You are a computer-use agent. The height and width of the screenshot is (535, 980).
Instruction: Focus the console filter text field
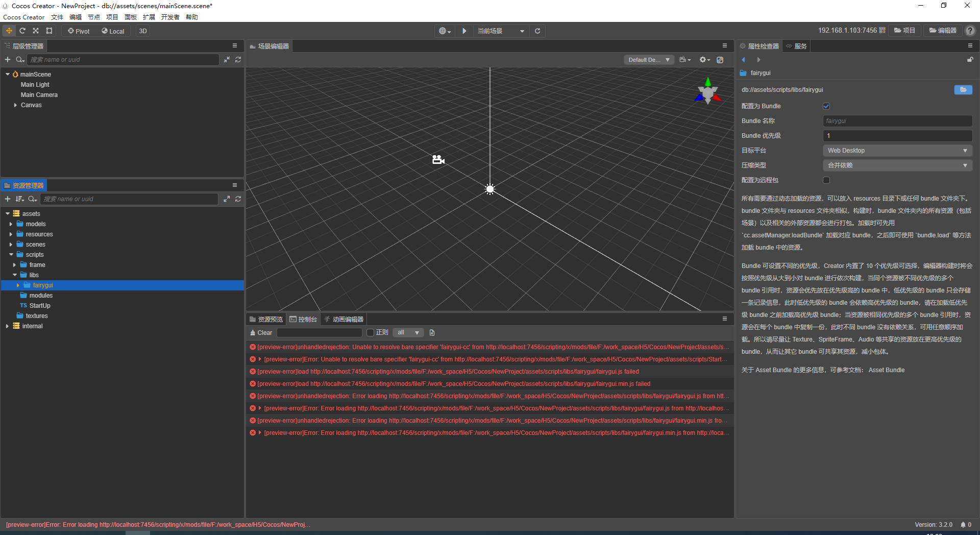320,333
